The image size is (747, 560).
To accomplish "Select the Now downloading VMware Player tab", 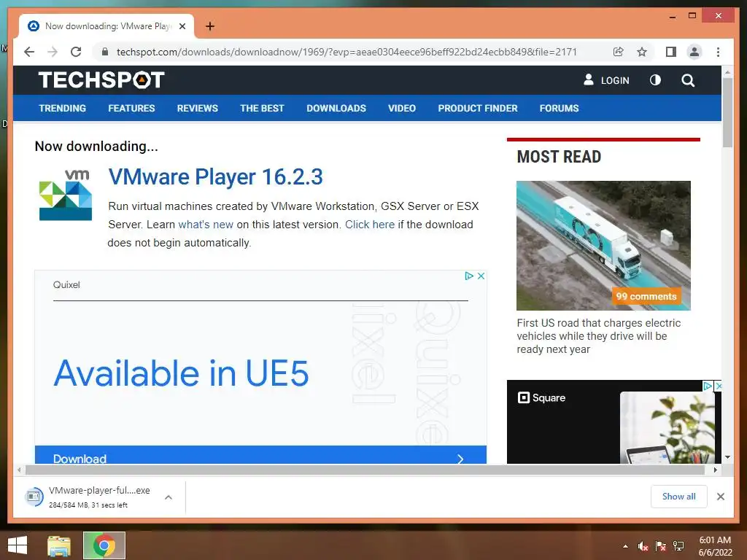I will [107, 26].
